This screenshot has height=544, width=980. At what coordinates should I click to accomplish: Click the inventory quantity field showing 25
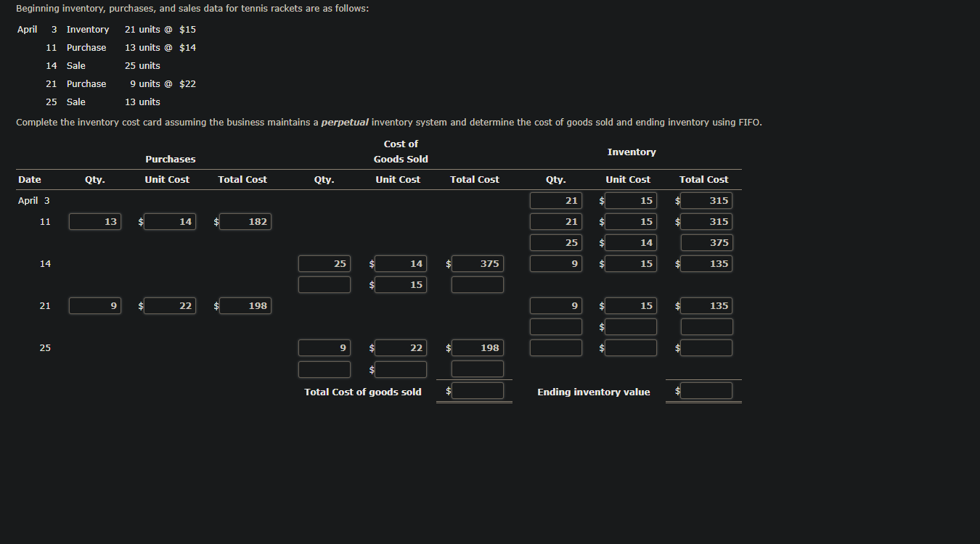click(556, 243)
